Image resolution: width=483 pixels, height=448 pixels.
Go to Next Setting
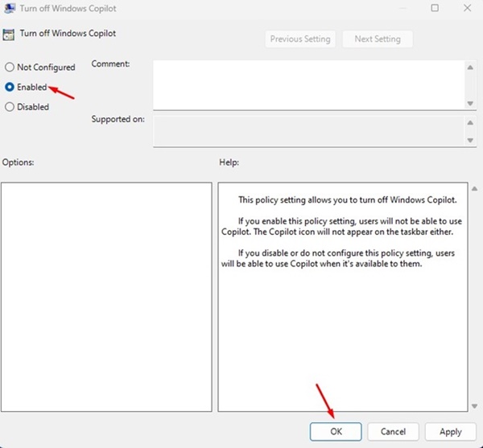[378, 39]
